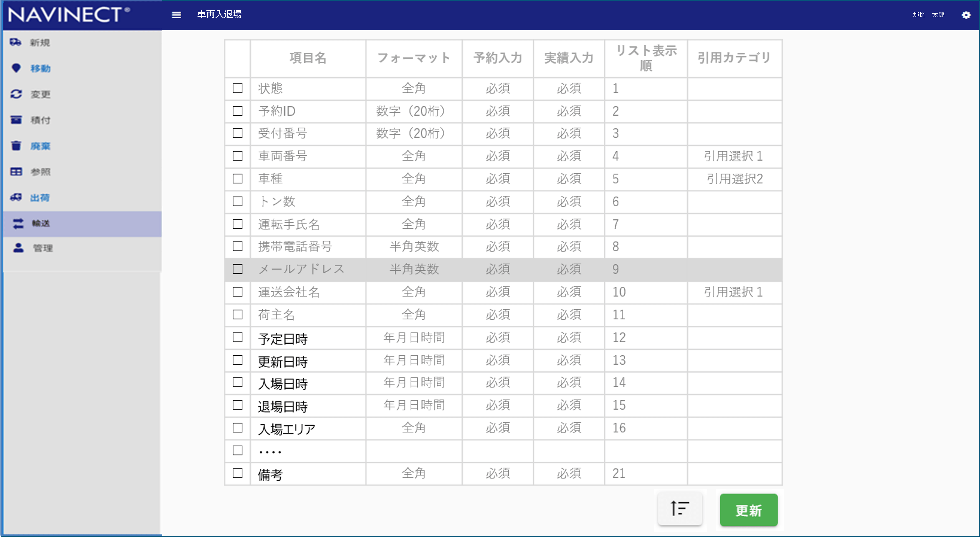Click the 実績入力 column header
This screenshot has height=537, width=980.
point(569,58)
